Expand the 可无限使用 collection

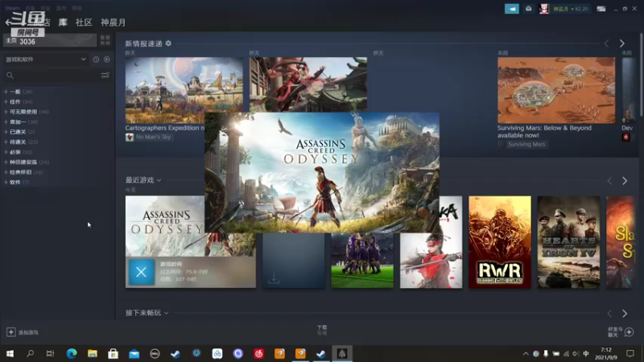coord(6,112)
